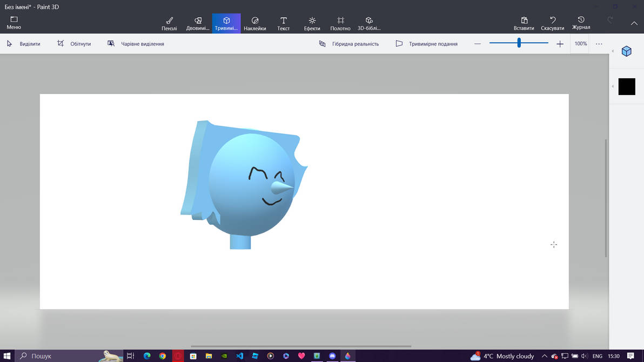Select the Пензлі brushes tool
Viewport: 644px width, 362px height.
(169, 23)
